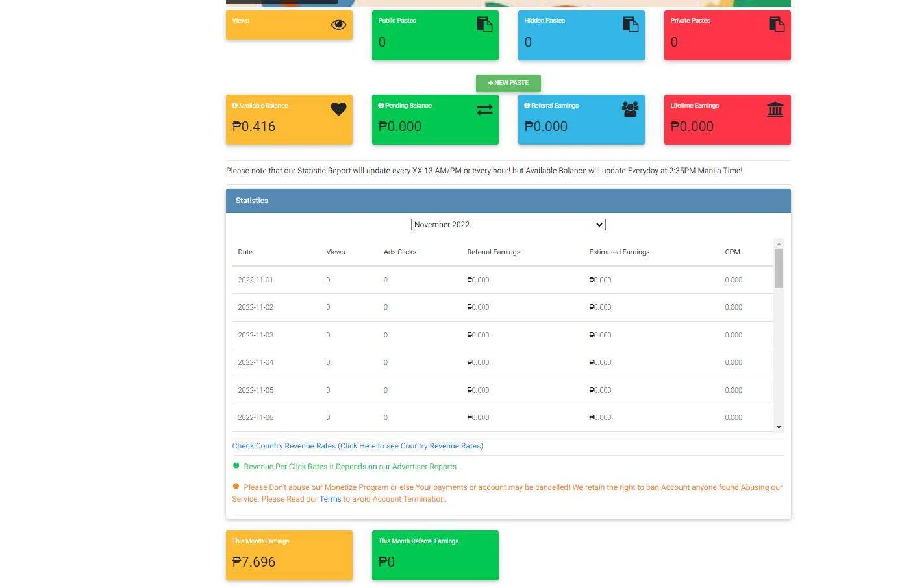Create a new paste with + NEW PASTE
Viewport: 915px width, 588px height.
(x=508, y=83)
